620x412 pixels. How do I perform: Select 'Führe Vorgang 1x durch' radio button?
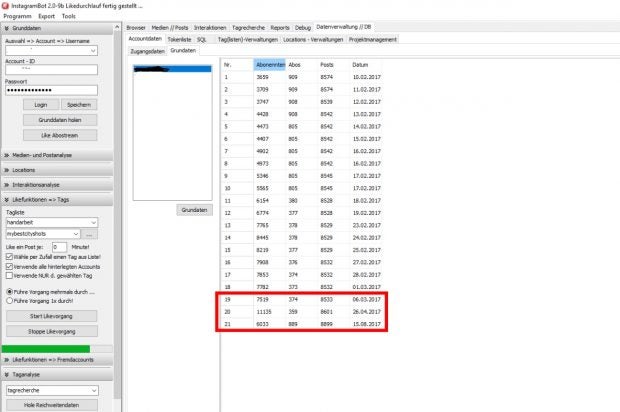click(x=9, y=299)
